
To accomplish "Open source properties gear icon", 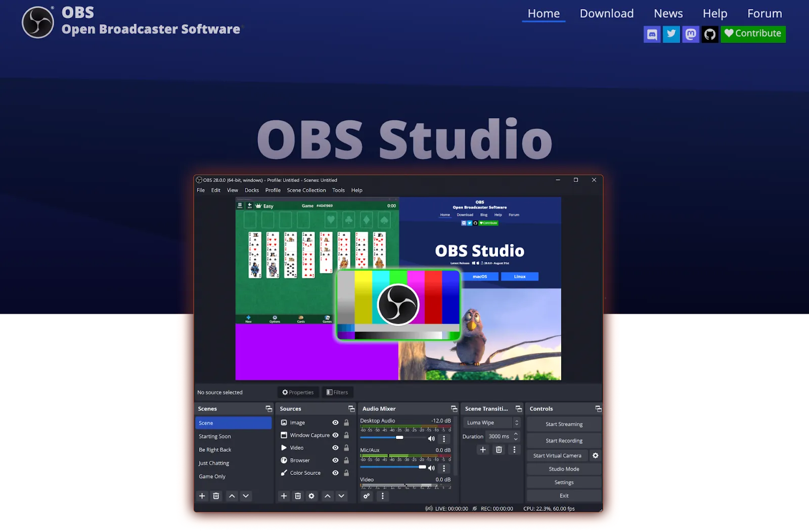I will [x=311, y=496].
